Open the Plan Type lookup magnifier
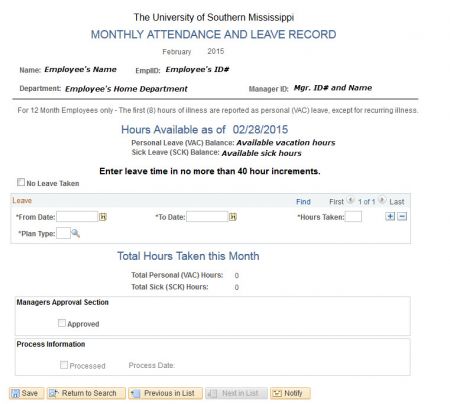The image size is (450, 404). click(x=76, y=233)
